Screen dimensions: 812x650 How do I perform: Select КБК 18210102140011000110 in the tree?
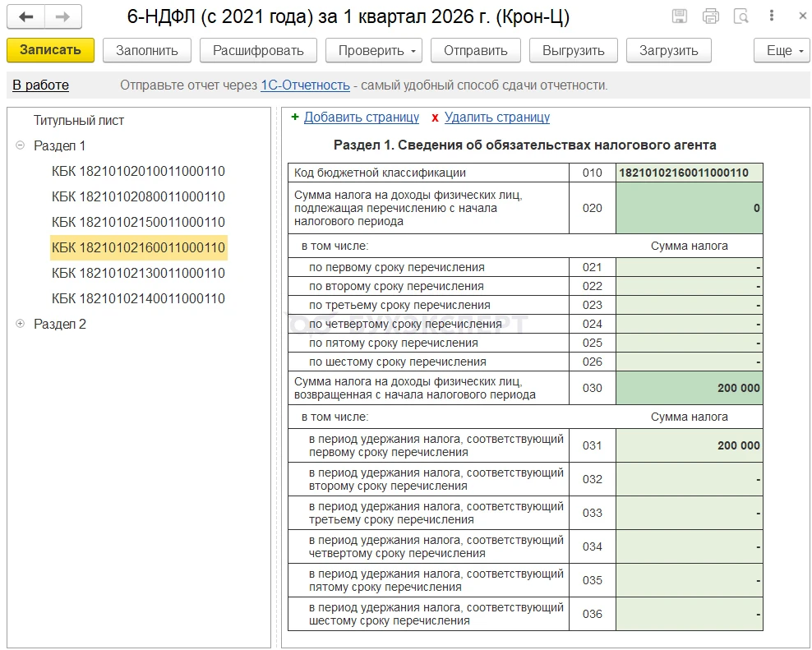tap(138, 298)
